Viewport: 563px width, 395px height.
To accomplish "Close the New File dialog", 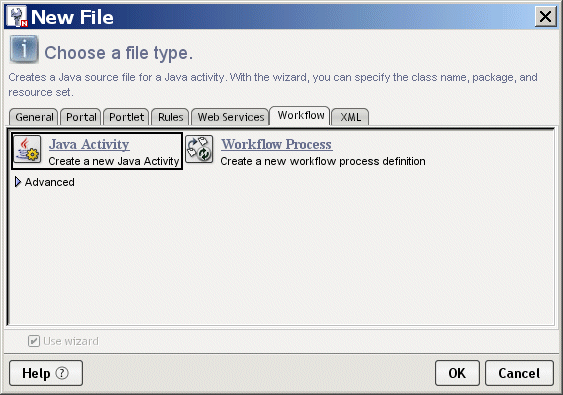I will (545, 17).
